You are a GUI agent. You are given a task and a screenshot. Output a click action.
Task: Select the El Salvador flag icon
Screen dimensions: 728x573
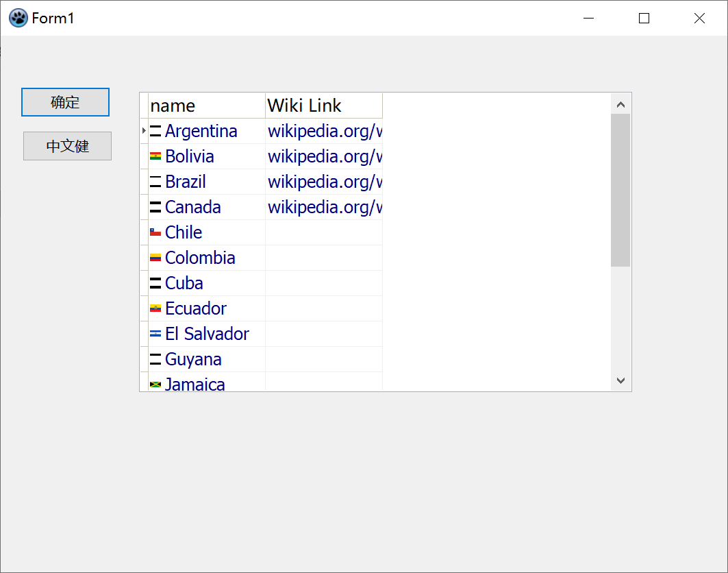pos(155,334)
